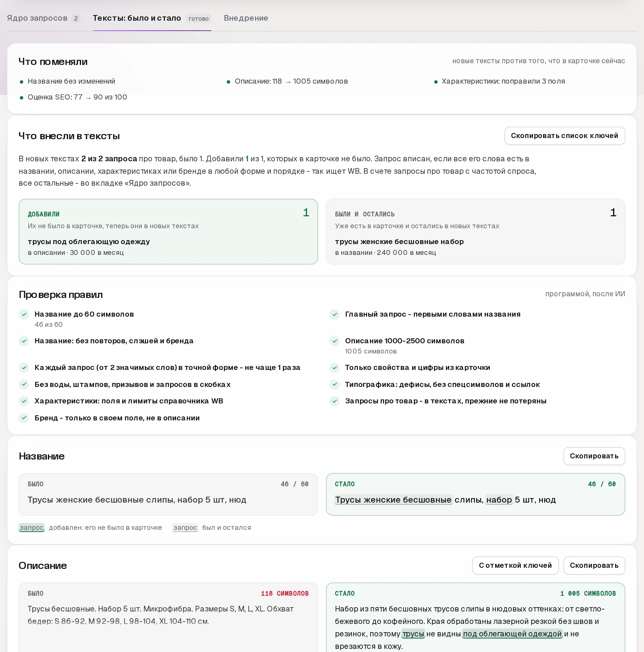Click the «Добавили» card with «трусы под облегающую одежду»

coord(168,232)
